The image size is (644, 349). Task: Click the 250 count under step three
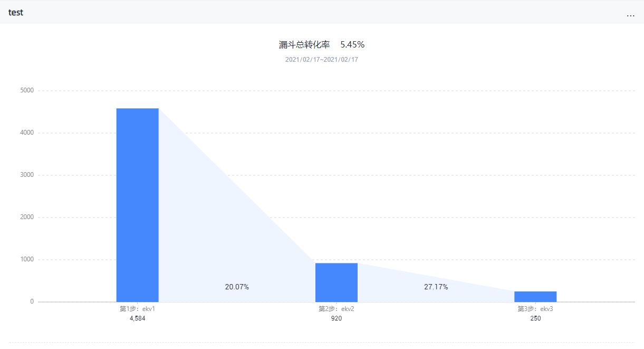coord(535,318)
